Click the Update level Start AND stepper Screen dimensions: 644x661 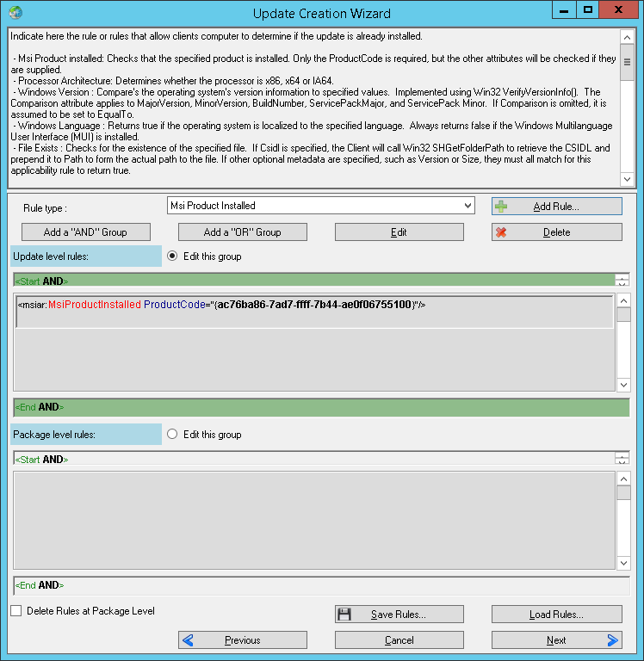click(622, 281)
